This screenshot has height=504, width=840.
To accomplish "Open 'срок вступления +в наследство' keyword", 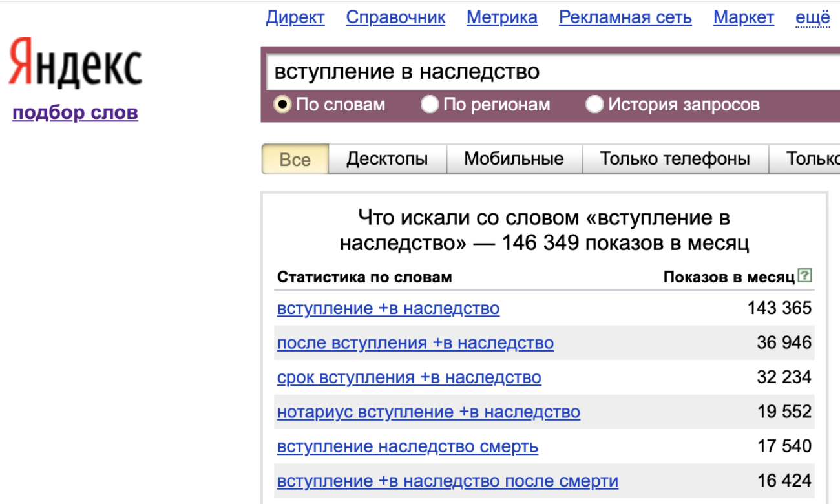I will point(409,377).
